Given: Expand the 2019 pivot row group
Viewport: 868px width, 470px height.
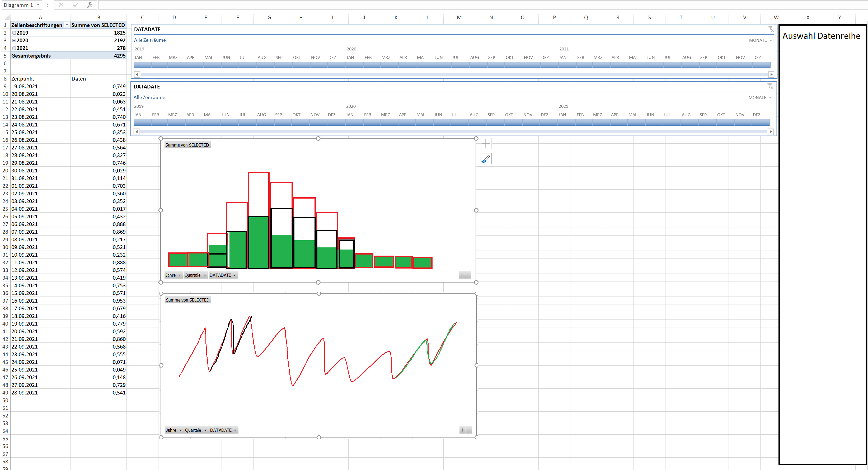Looking at the screenshot, I should click(x=14, y=33).
